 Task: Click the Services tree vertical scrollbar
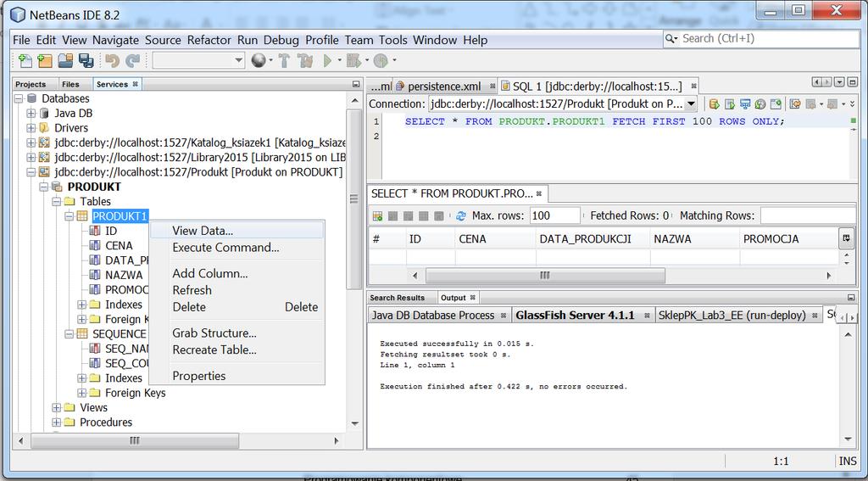click(353, 199)
